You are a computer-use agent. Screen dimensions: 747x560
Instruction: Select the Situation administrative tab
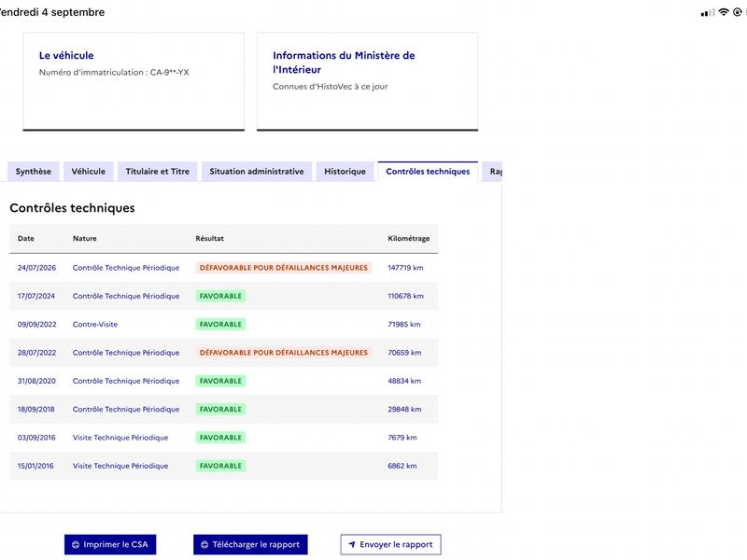(x=257, y=172)
